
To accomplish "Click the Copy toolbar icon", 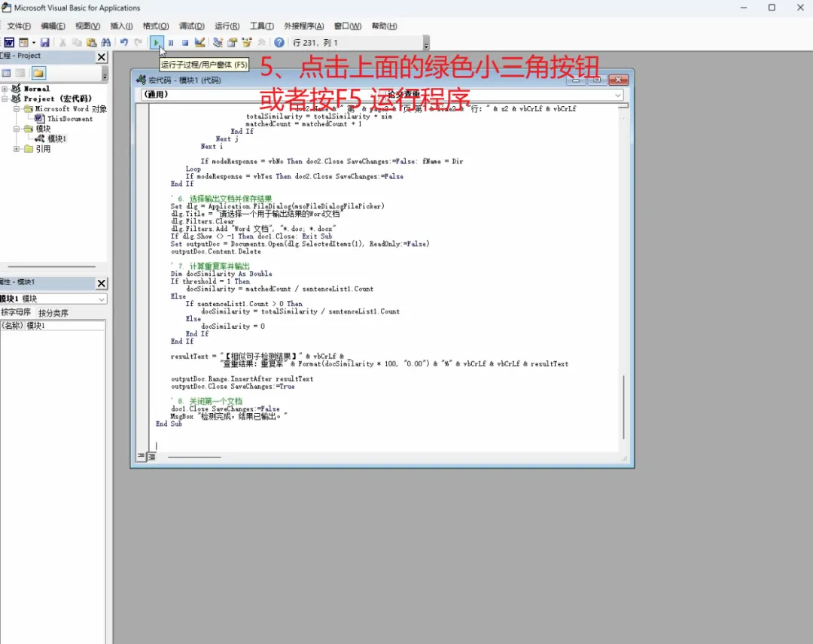I will point(77,42).
